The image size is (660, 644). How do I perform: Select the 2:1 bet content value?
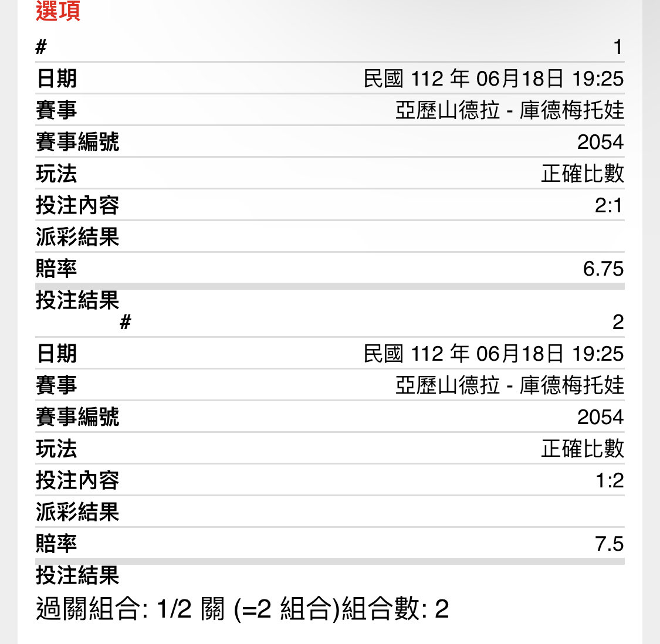tap(608, 205)
